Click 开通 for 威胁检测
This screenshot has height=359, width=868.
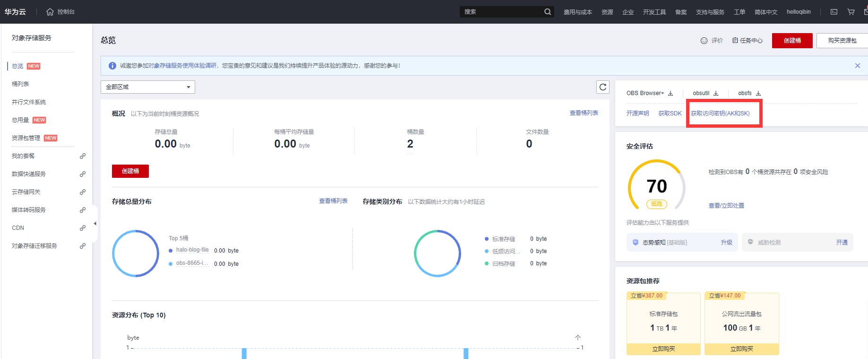[x=842, y=243]
